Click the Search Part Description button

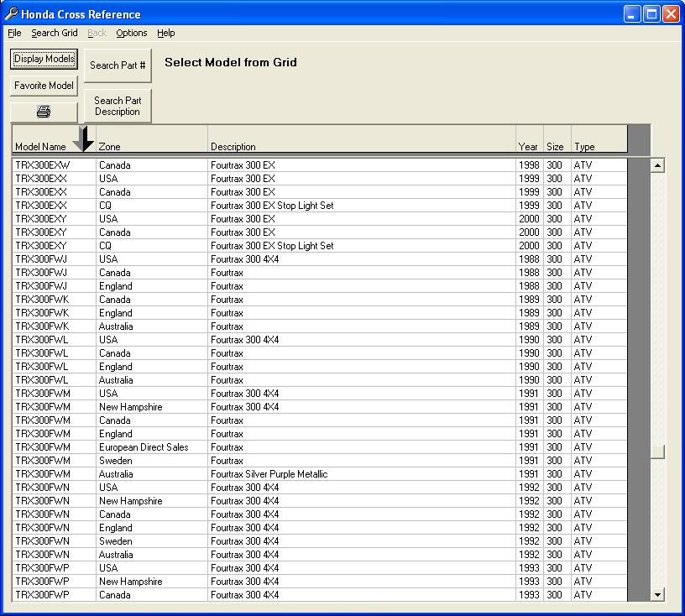118,106
